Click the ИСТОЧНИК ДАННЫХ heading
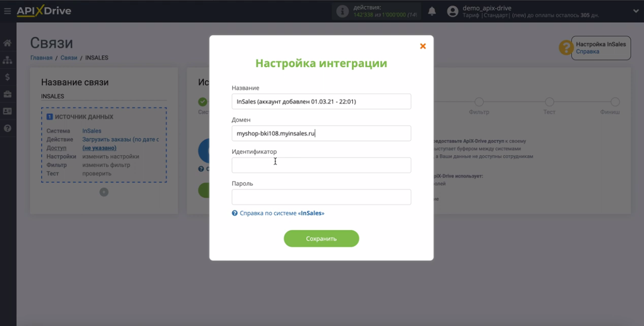This screenshot has width=644, height=326. tap(84, 117)
